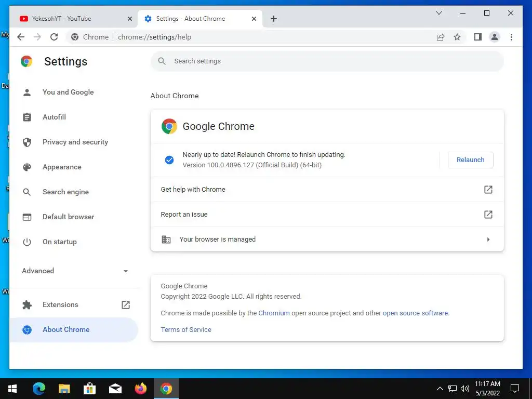Open the open source software link
The width and height of the screenshot is (532, 399).
click(415, 313)
